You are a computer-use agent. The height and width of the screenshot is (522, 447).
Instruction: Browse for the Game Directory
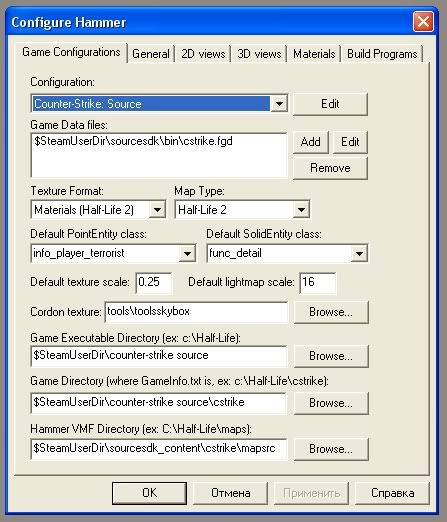[x=331, y=403]
